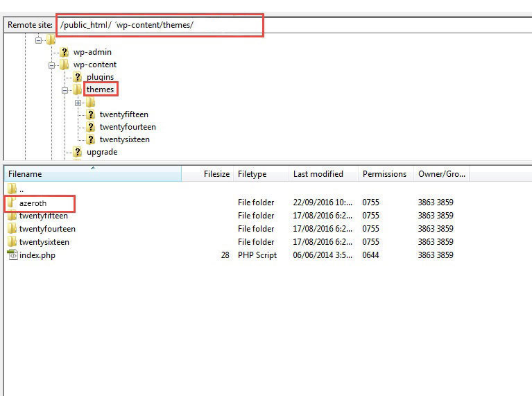This screenshot has height=396, width=532.
Task: Expand the unnamed folder under themes
Action: click(x=78, y=103)
